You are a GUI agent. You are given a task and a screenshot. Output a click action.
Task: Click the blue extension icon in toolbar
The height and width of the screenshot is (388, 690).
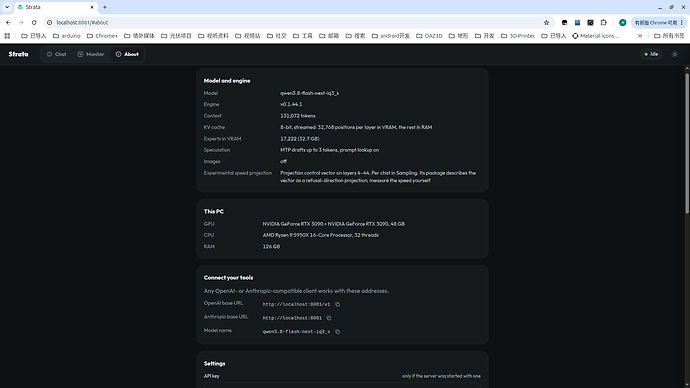(577, 22)
